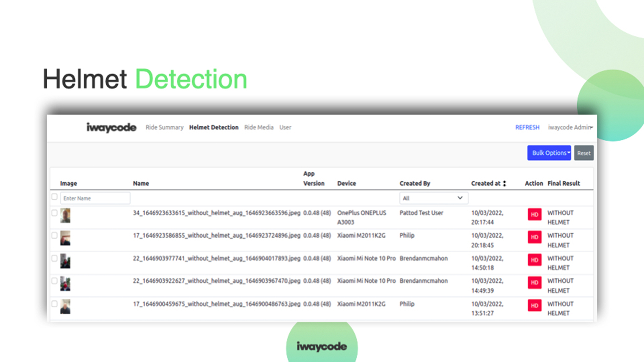Image resolution: width=644 pixels, height=362 pixels.
Task: Click 'Xiaomi Mi Note 10 Pro' in 14:50:18 row
Action: (x=366, y=258)
